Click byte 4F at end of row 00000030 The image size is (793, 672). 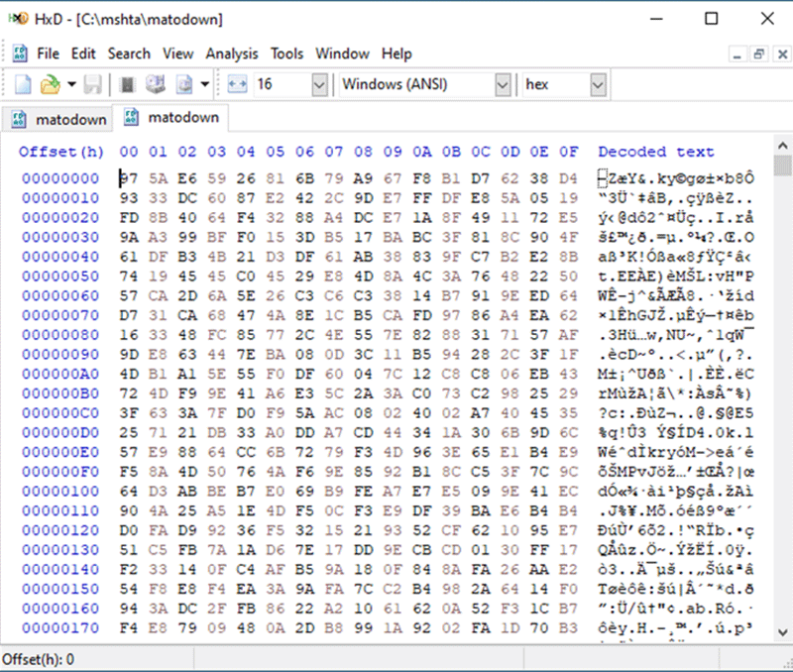[568, 237]
